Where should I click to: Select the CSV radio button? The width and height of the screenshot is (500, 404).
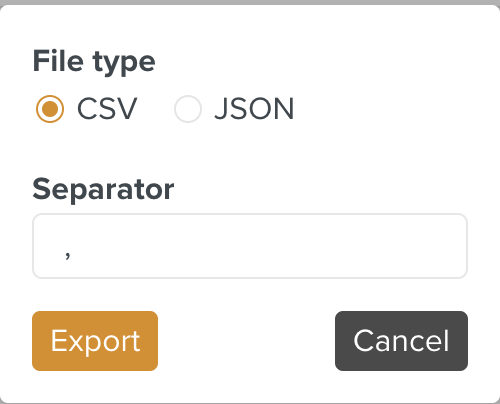pyautogui.click(x=50, y=109)
